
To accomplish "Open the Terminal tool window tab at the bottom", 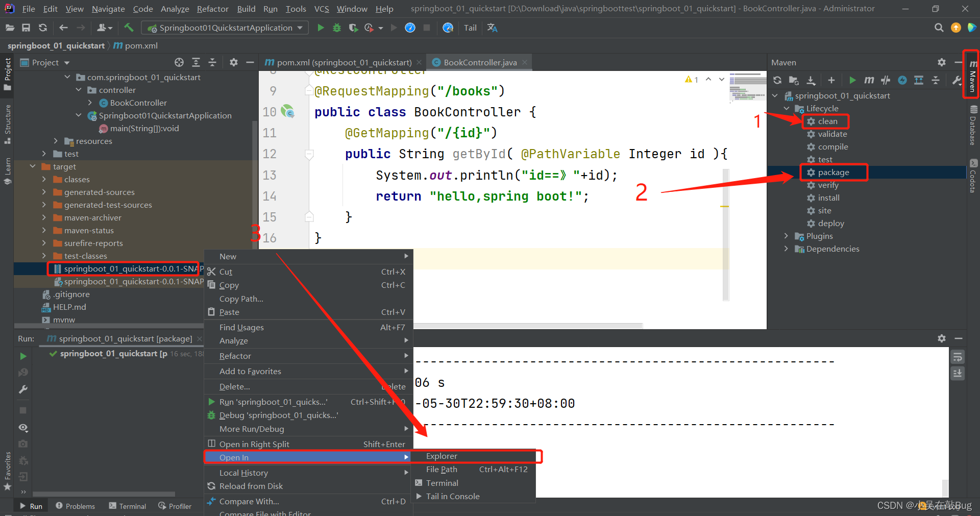I will [128, 506].
